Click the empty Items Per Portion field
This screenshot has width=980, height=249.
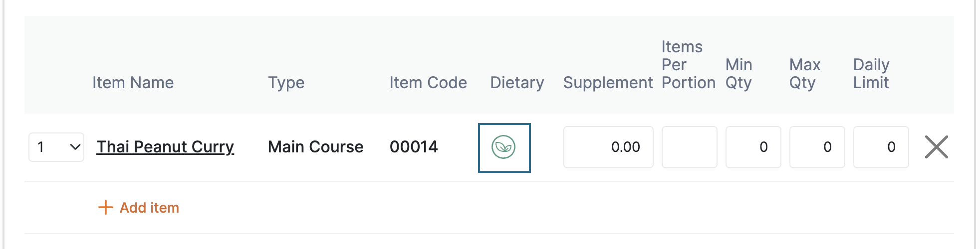point(689,147)
